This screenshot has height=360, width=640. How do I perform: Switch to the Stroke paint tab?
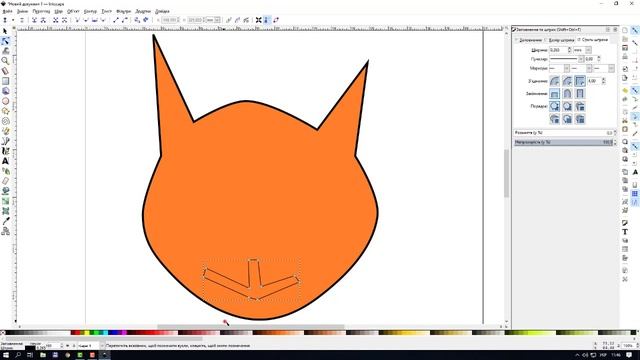point(561,40)
